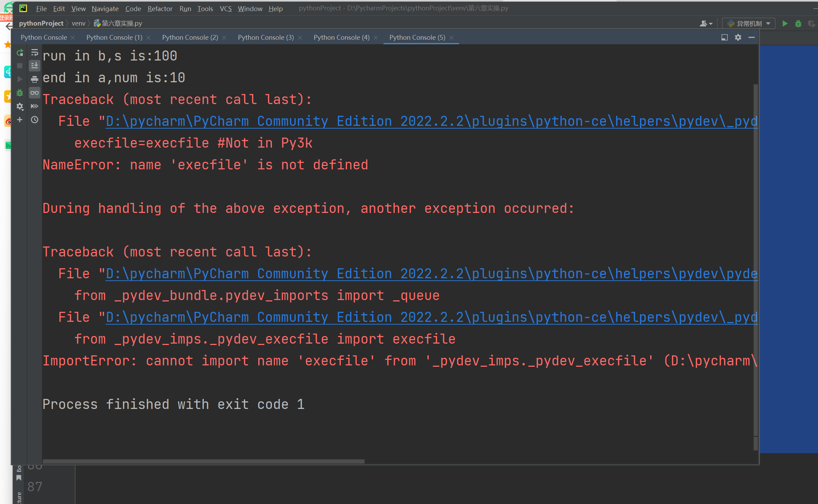
Task: Open the console settings gear dropdown
Action: pos(20,106)
